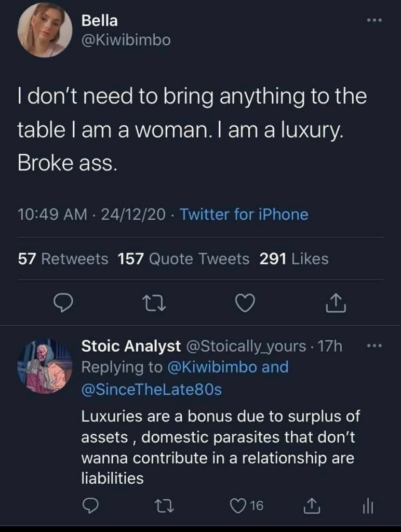This screenshot has height=532, width=401.
Task: View the 157 Quote Tweets
Action: 184,258
